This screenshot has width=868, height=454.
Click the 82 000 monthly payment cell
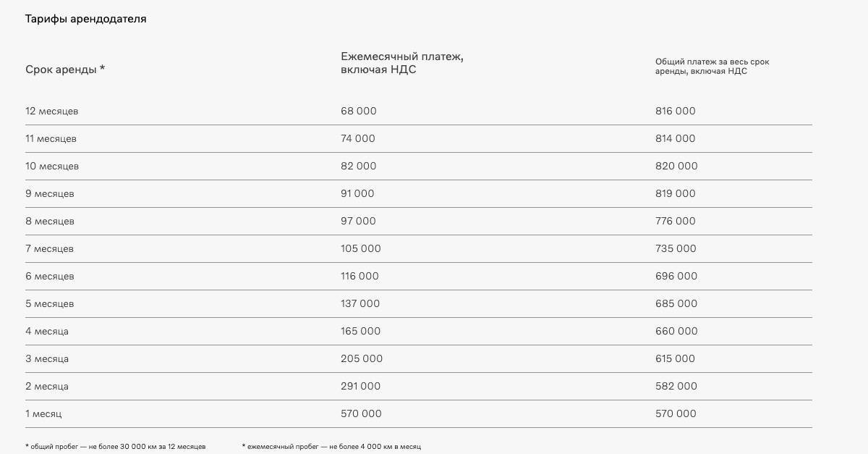(359, 167)
